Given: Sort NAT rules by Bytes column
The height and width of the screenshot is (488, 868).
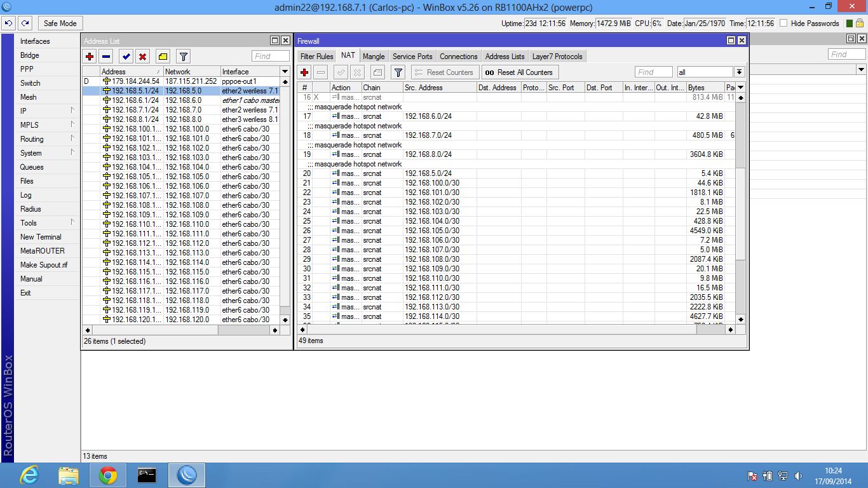Looking at the screenshot, I should click(705, 88).
